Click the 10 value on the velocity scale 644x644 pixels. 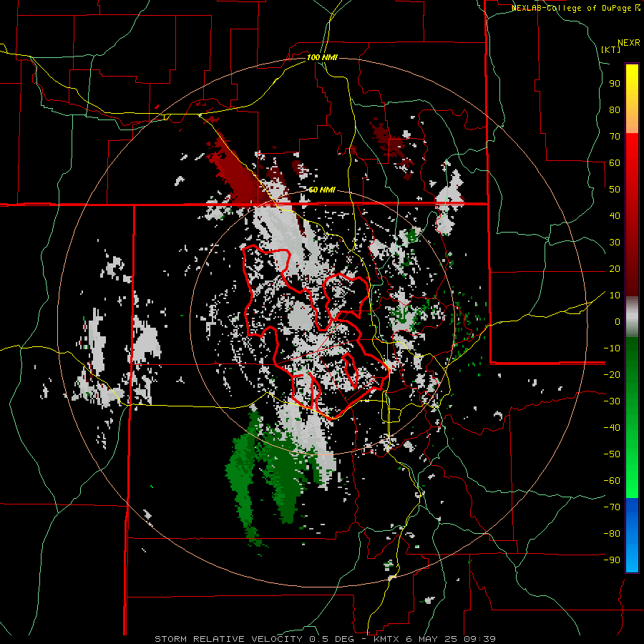click(615, 296)
